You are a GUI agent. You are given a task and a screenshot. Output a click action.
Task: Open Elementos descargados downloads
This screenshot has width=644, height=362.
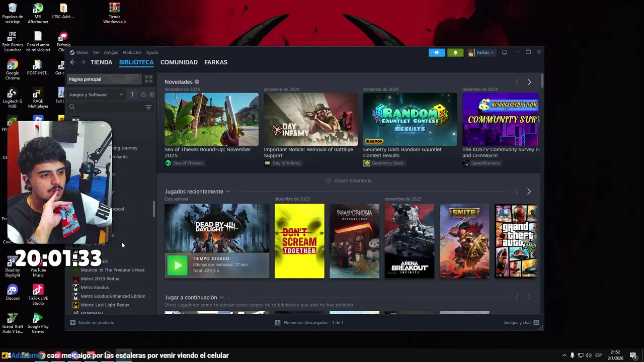point(309,323)
